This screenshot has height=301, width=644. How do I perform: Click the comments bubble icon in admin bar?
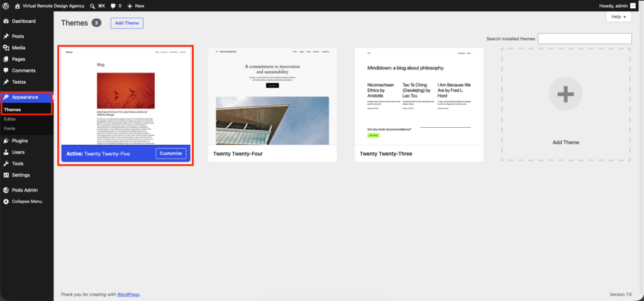click(x=113, y=6)
